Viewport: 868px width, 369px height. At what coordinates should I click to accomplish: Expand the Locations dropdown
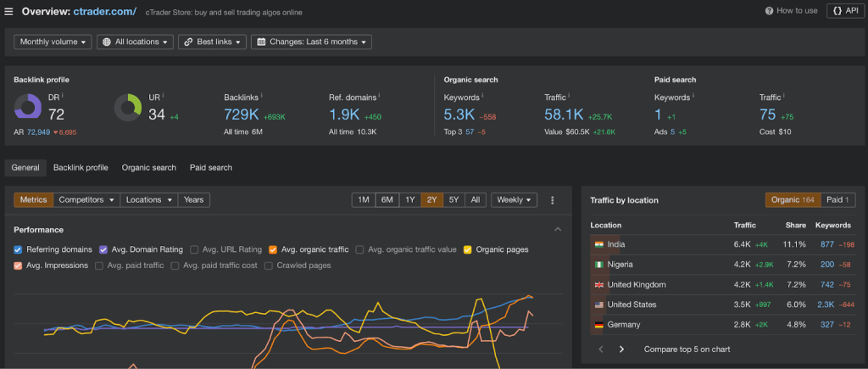tap(149, 200)
